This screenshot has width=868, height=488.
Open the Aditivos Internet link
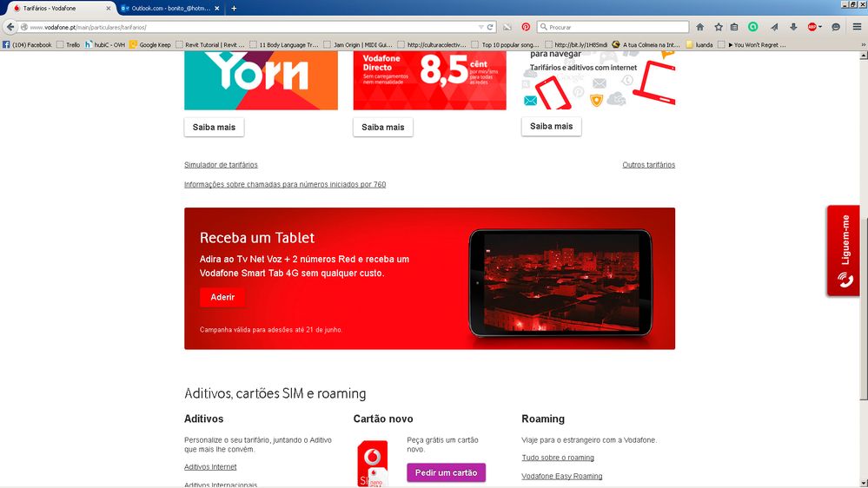(210, 467)
